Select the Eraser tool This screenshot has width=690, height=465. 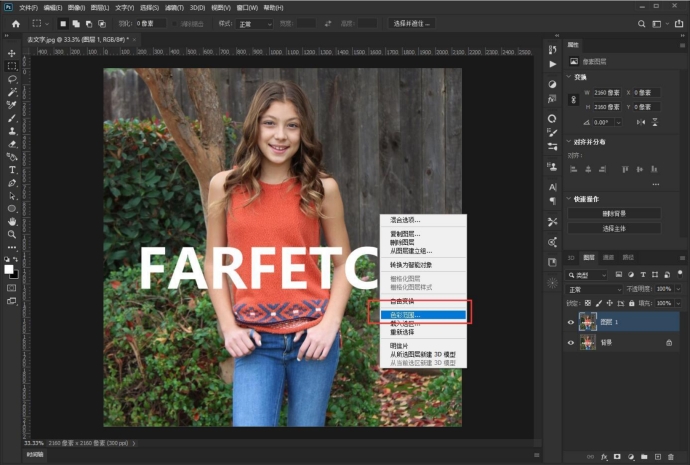click(12, 144)
